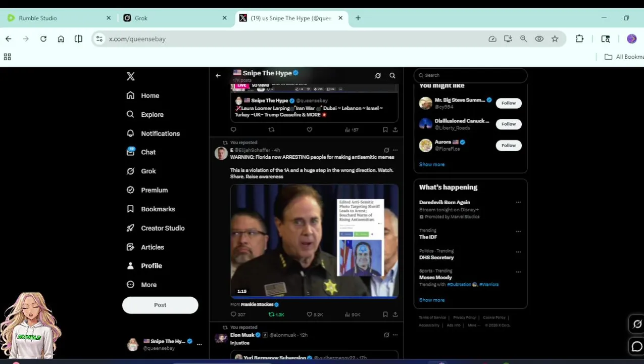Open options for Moses Moody trend
The width and height of the screenshot is (644, 364).
click(x=518, y=272)
